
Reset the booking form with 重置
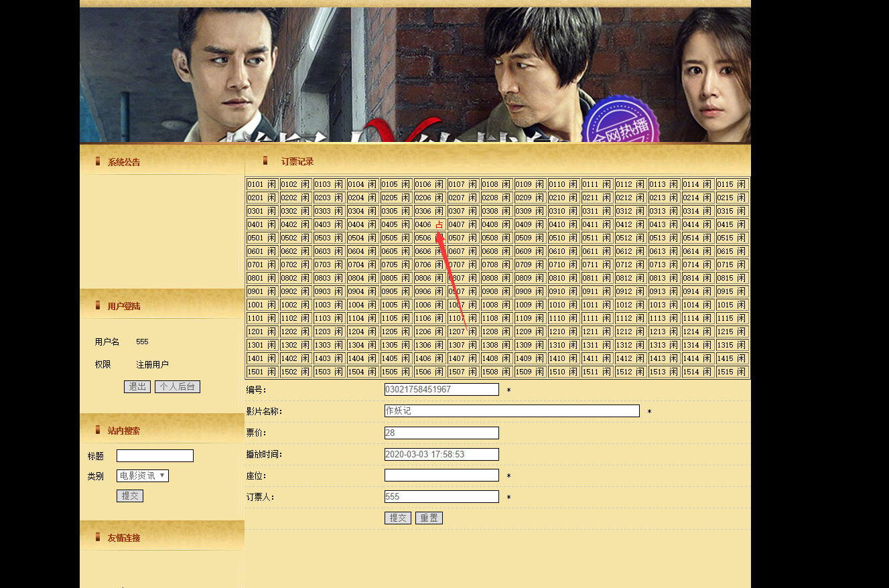(x=429, y=518)
